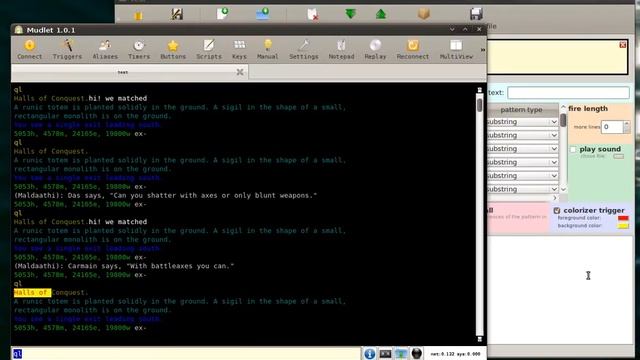Screen dimensions: 640x360
Task: Open the Scripts editor
Action: click(209, 49)
